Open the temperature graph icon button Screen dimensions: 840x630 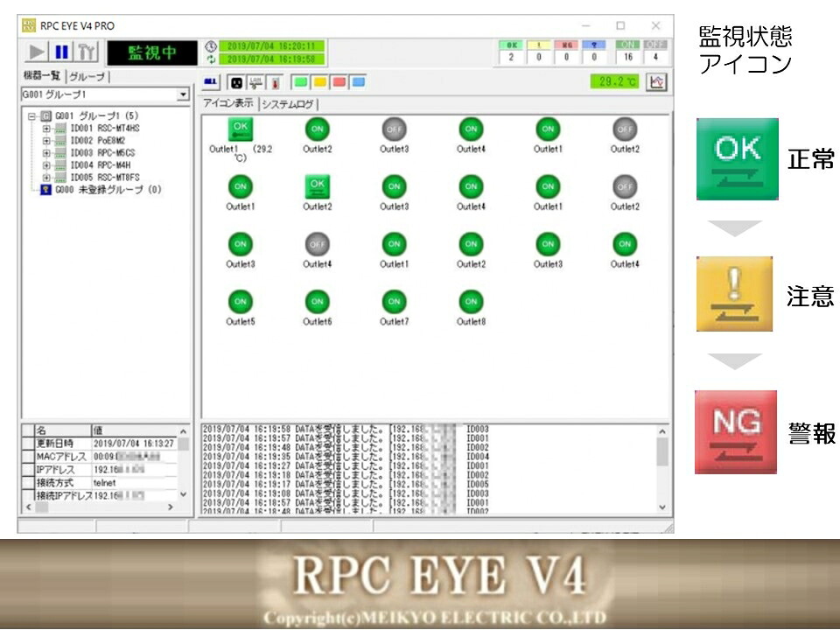(656, 82)
